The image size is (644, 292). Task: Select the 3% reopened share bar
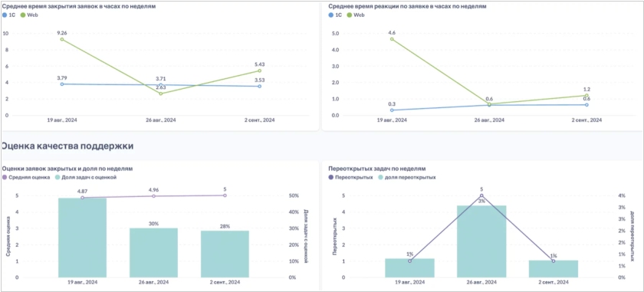(481, 241)
